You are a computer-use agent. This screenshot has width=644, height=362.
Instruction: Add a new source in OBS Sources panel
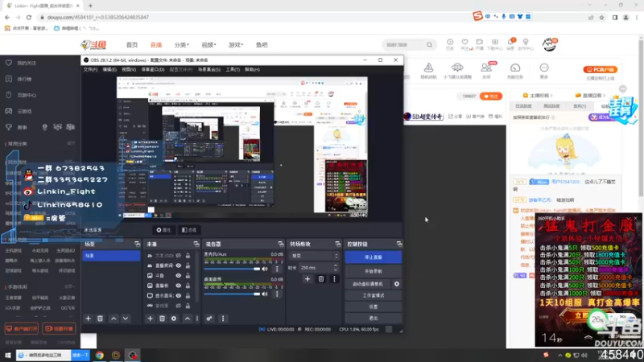tap(151, 319)
